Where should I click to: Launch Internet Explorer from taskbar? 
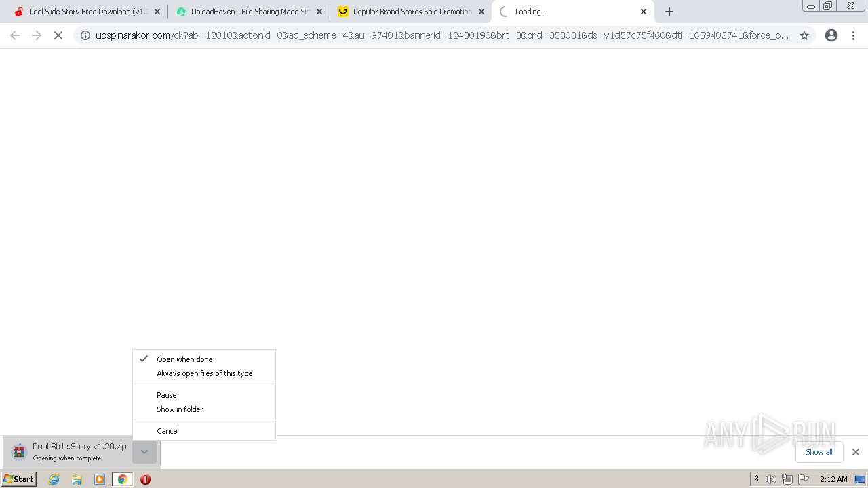coord(54,479)
